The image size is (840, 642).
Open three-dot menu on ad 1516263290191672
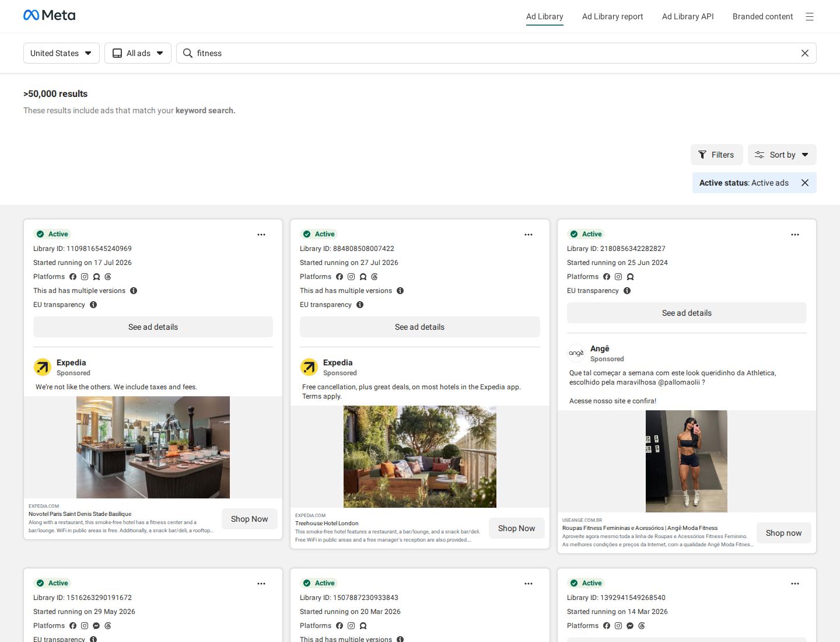click(x=261, y=584)
